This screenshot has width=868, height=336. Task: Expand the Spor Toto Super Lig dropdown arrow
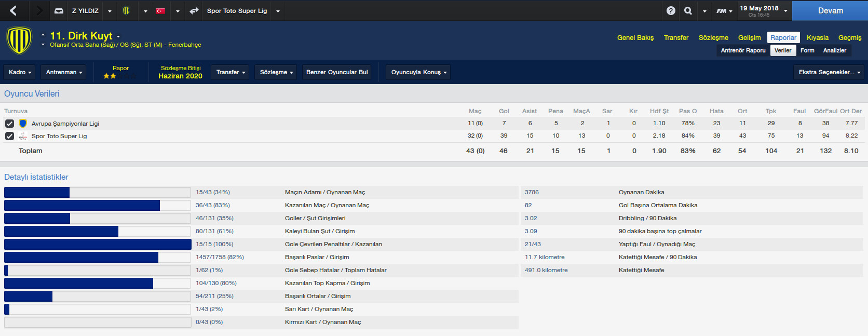[x=278, y=11]
